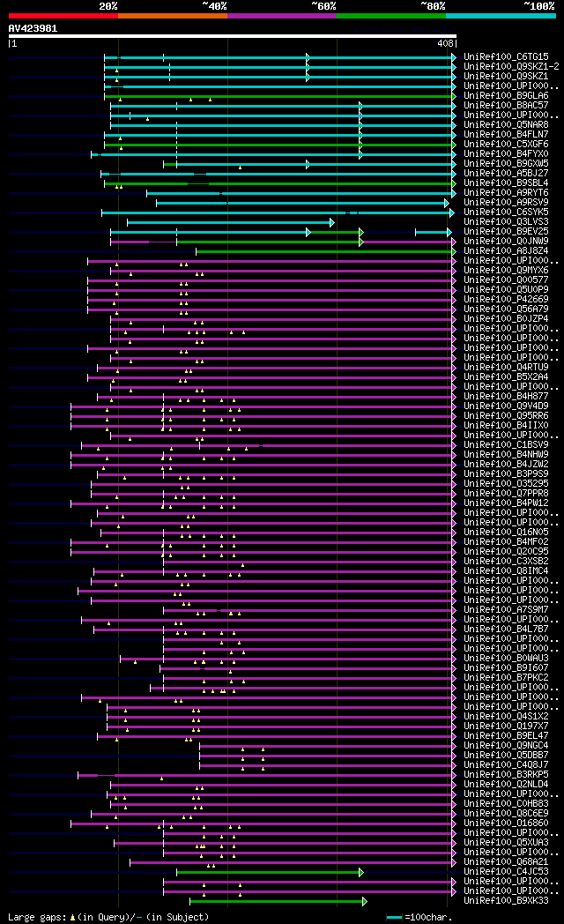Click the UniRef100_Q0JNW9 label

point(506,241)
